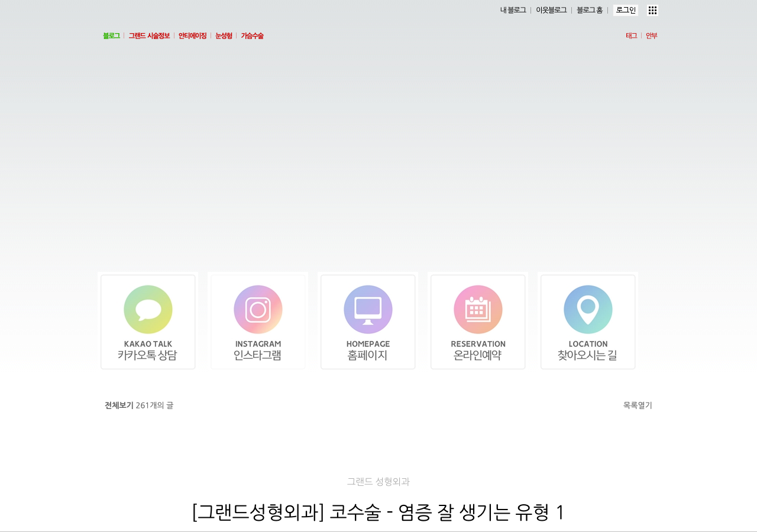This screenshot has height=532, width=757.
Task: Open the 가슴수술 menu category
Action: tap(252, 36)
